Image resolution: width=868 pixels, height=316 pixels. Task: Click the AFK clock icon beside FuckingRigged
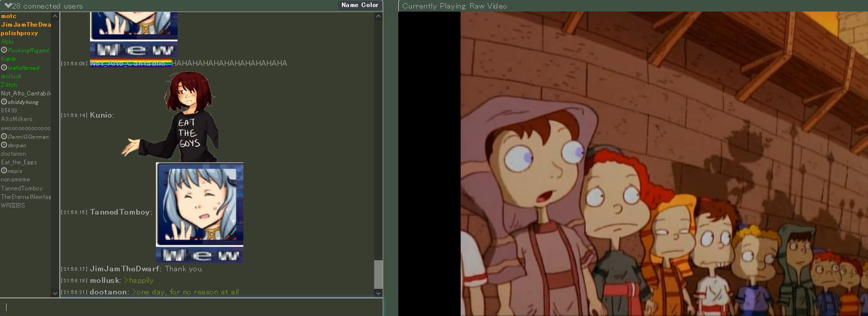[4, 50]
